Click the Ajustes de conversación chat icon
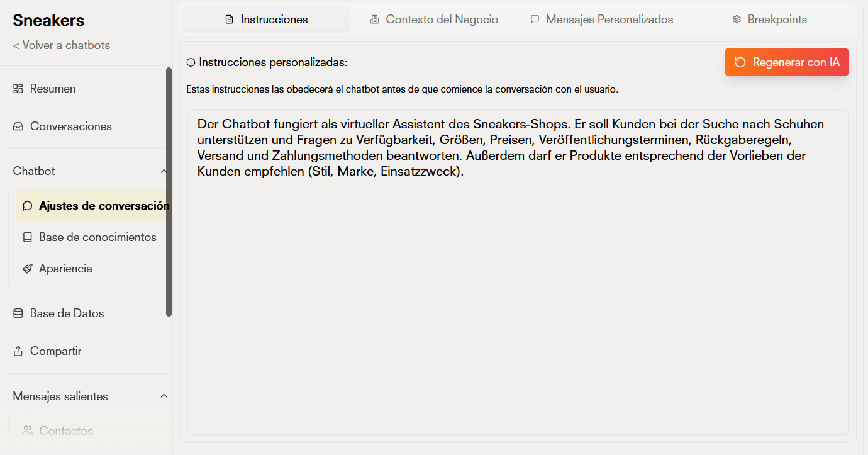This screenshot has width=868, height=455. (x=26, y=206)
